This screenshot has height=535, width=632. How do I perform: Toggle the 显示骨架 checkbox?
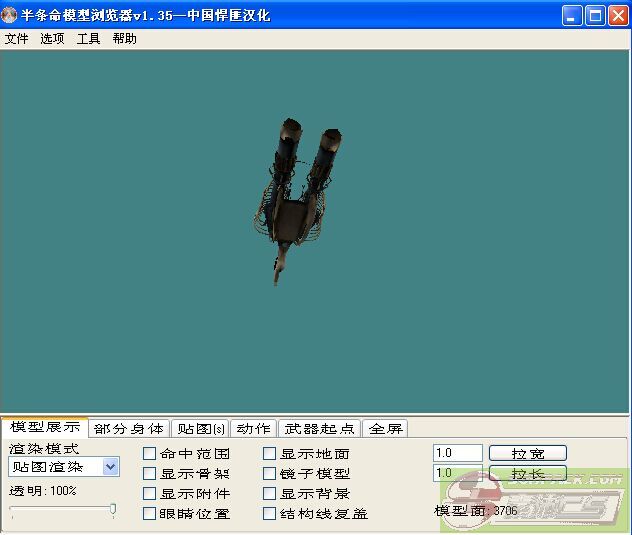click(150, 474)
